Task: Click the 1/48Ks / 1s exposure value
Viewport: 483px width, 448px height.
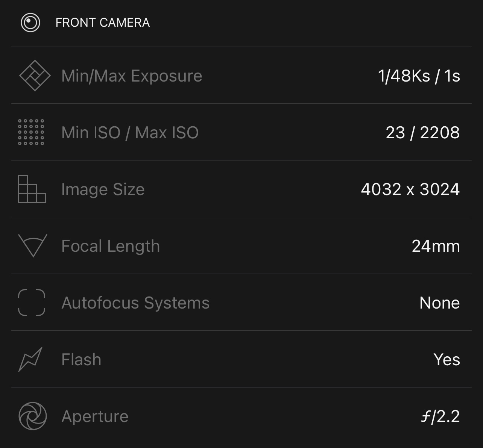Action: [419, 76]
